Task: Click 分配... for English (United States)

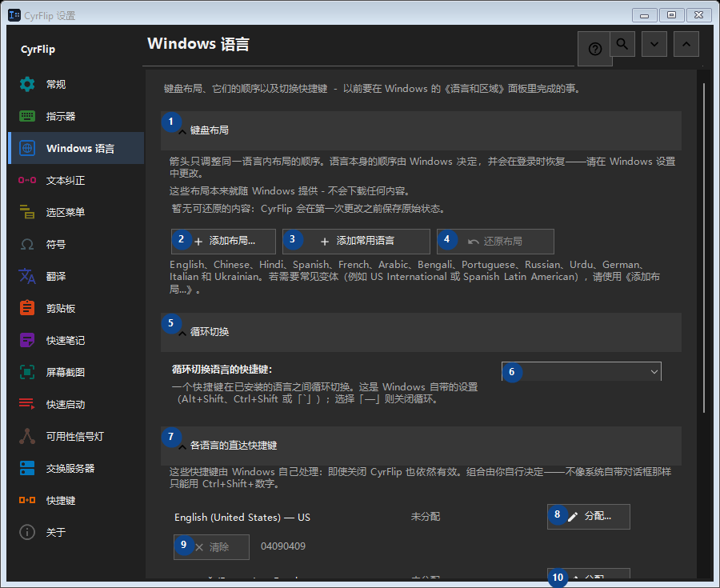Action: (588, 516)
